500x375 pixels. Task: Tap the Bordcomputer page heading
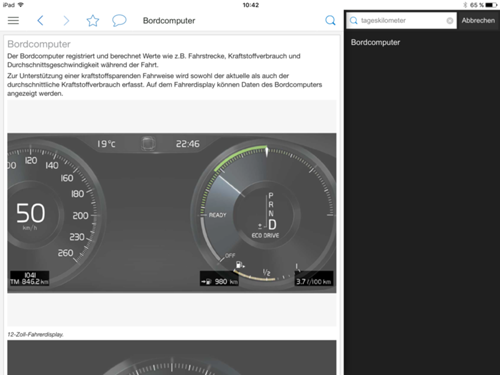coord(39,44)
